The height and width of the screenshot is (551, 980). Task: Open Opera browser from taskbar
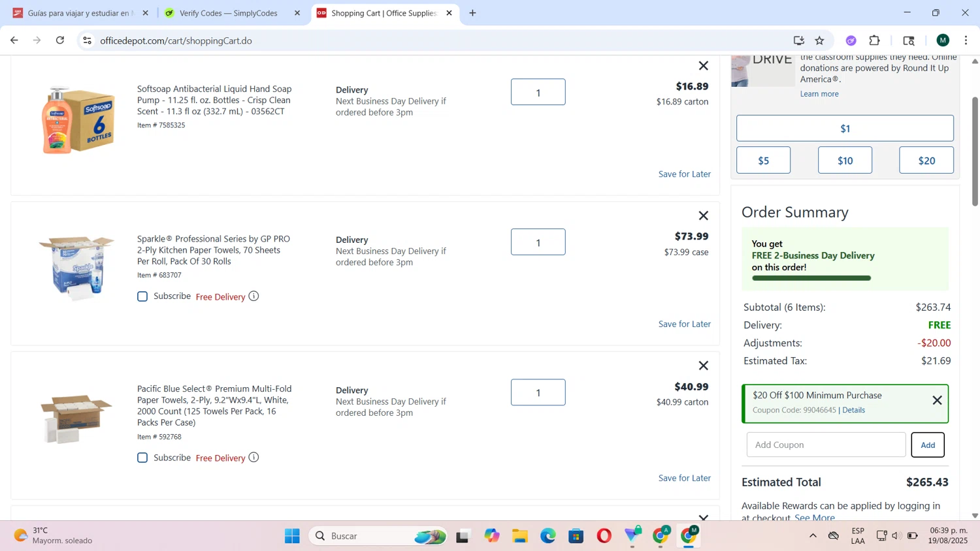[x=604, y=536]
